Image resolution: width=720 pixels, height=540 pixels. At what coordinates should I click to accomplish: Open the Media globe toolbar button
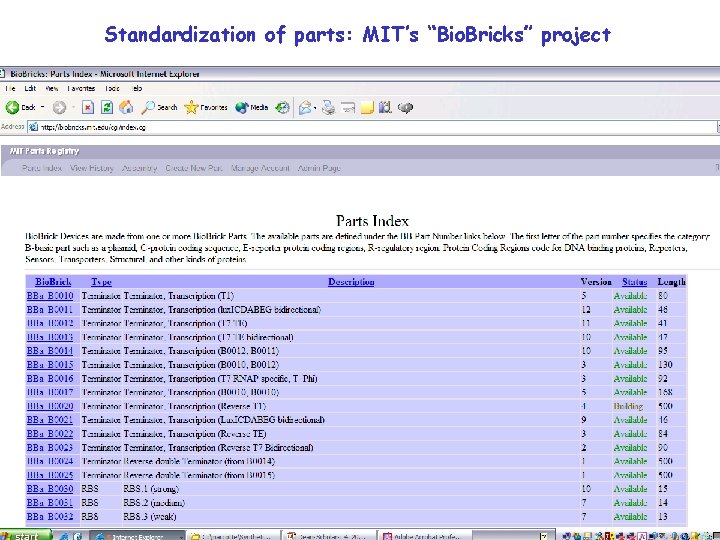252,107
